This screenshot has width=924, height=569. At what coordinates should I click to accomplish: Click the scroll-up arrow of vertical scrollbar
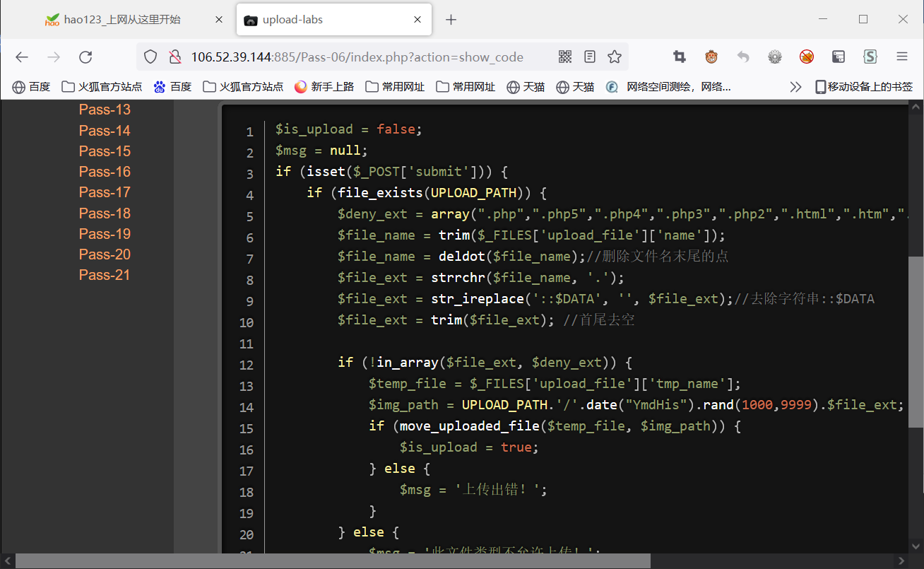click(916, 107)
